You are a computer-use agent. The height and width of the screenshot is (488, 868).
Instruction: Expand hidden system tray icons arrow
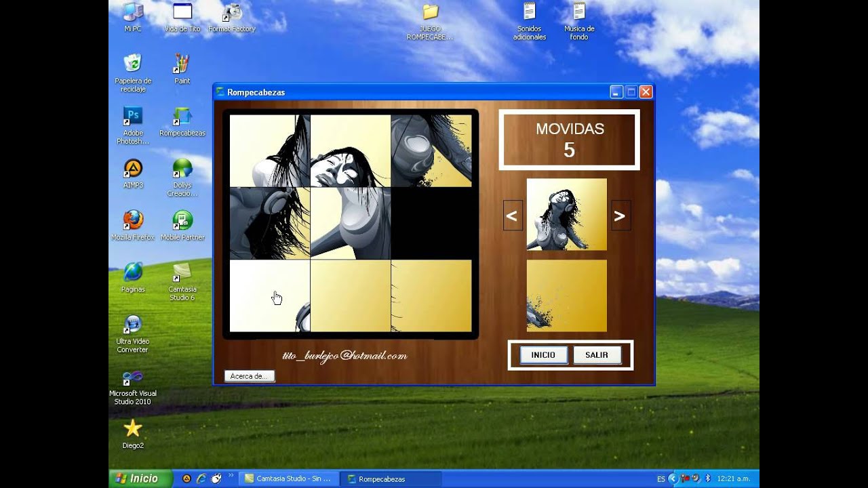click(673, 479)
